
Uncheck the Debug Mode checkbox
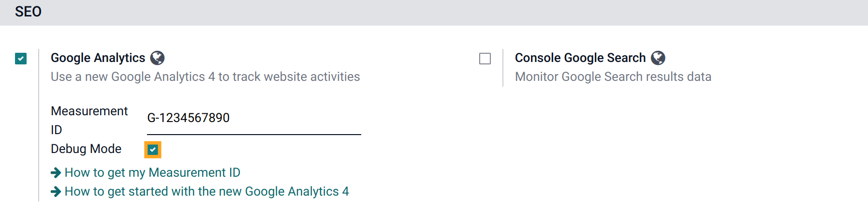(153, 150)
